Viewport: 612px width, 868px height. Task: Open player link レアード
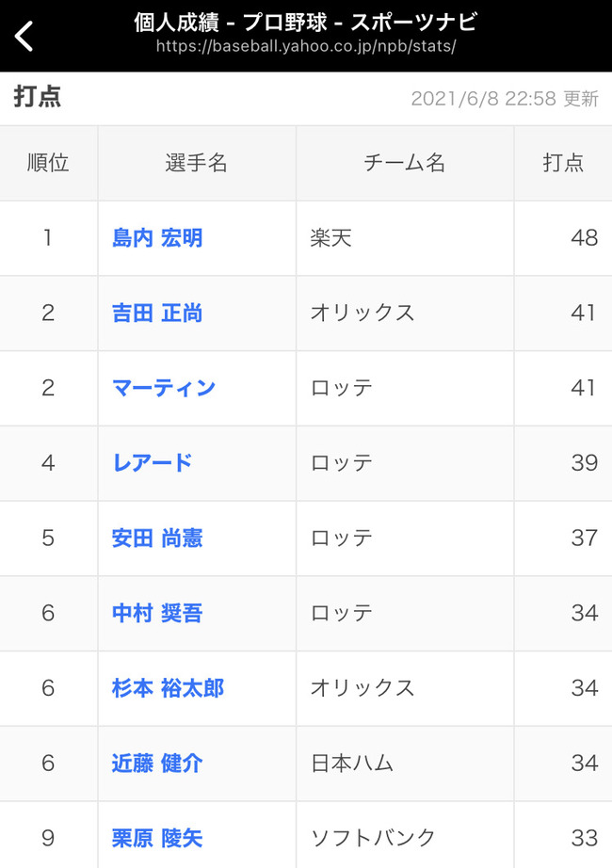153,463
